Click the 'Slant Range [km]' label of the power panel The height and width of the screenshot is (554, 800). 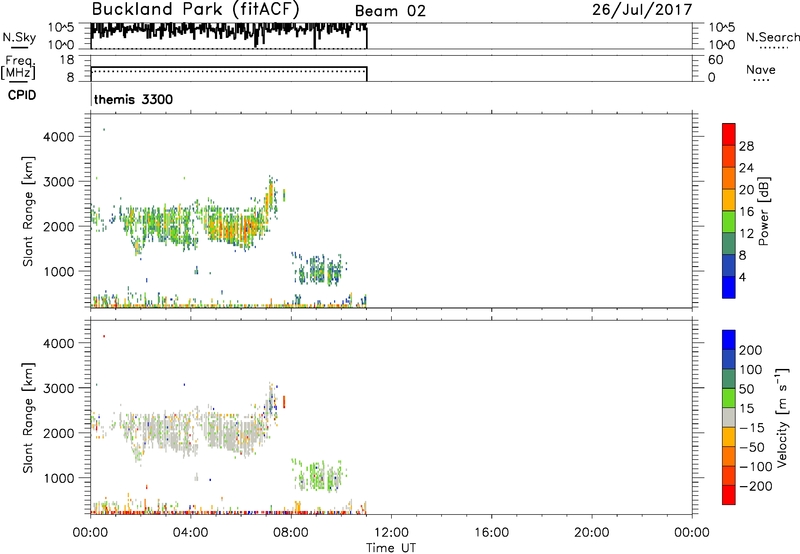coord(28,211)
